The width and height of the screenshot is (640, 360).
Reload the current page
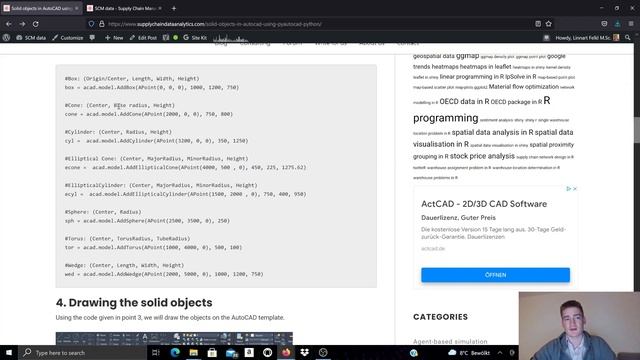[36, 24]
